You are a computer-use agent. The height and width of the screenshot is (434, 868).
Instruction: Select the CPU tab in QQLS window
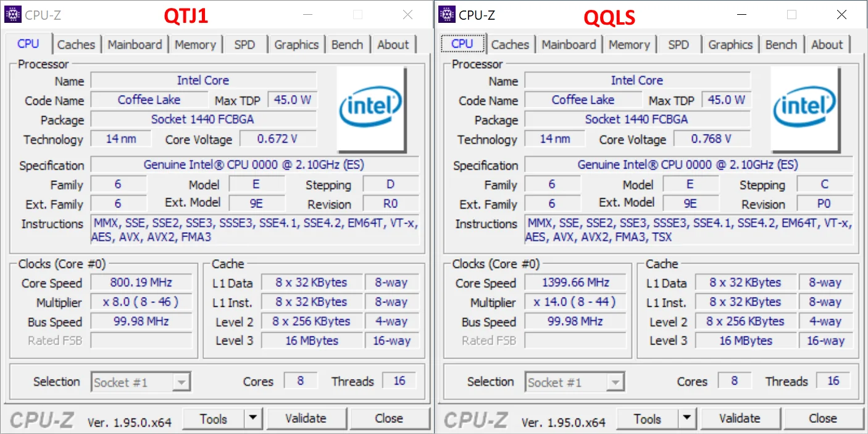[462, 44]
